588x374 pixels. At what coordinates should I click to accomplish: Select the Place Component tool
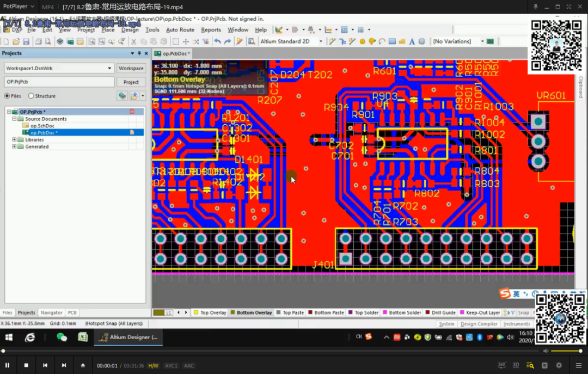point(421,41)
